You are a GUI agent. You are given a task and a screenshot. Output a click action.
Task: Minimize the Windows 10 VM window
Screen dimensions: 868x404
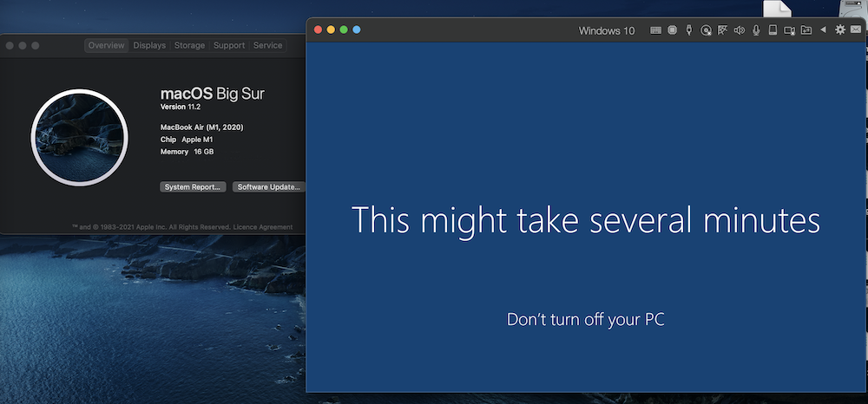click(331, 29)
